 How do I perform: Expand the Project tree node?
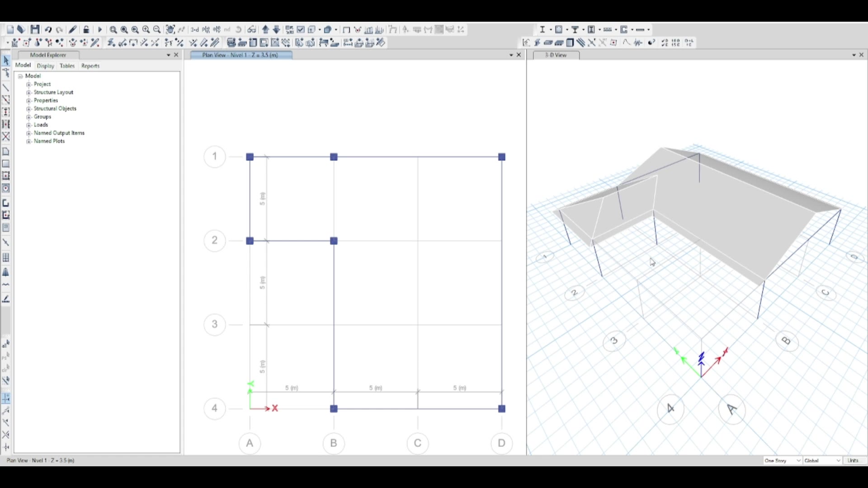[x=29, y=84]
